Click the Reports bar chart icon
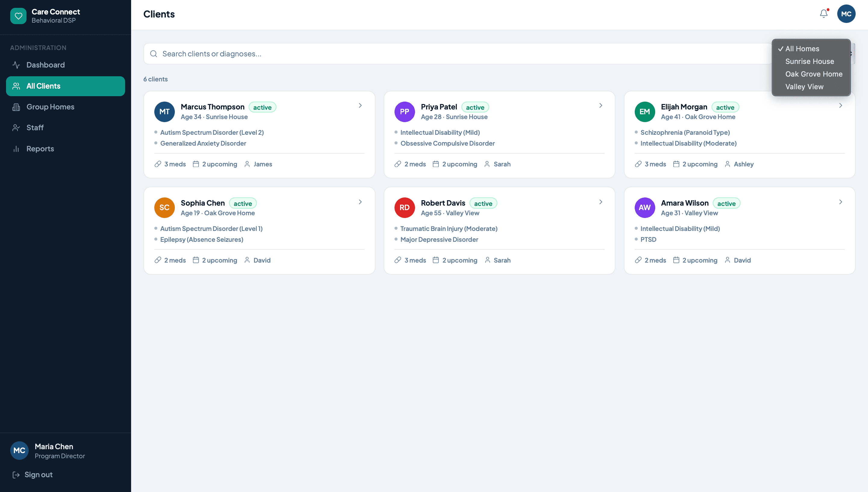The image size is (868, 492). tap(16, 149)
